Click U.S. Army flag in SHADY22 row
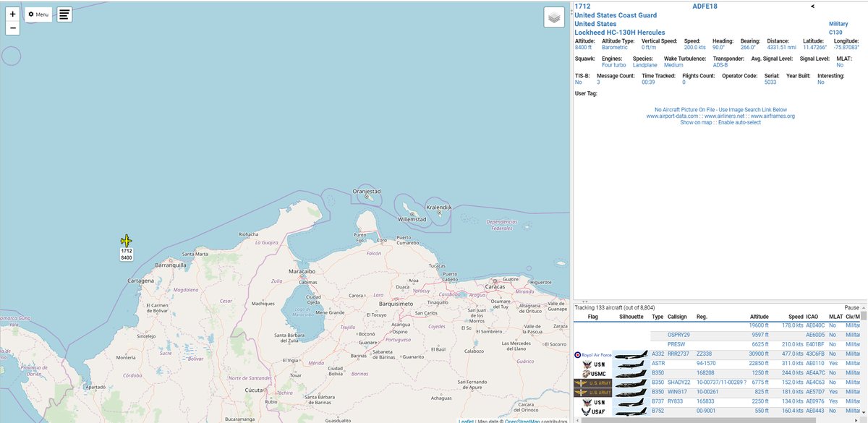 [593, 383]
